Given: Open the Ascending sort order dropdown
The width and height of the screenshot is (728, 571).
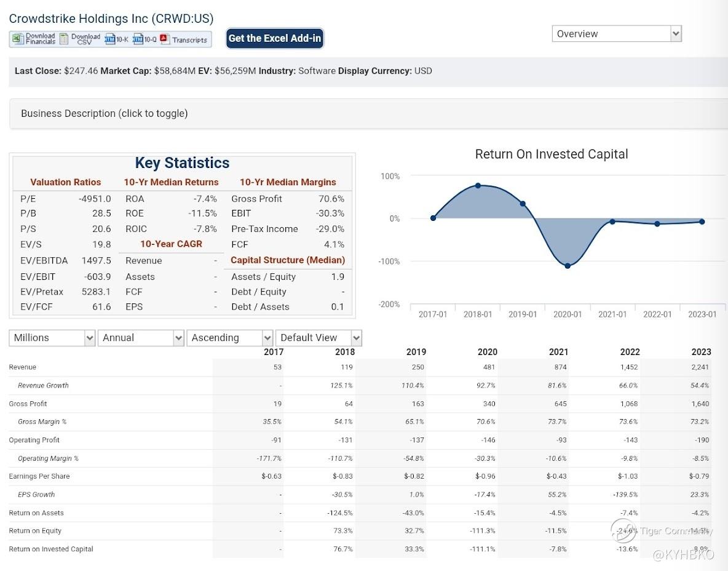Looking at the screenshot, I should point(230,338).
